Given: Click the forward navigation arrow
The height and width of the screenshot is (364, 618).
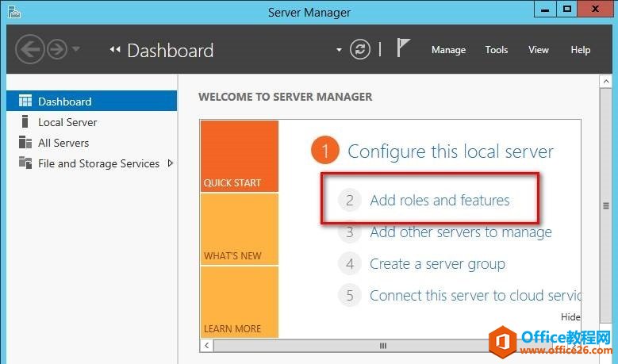Looking at the screenshot, I should coord(56,50).
